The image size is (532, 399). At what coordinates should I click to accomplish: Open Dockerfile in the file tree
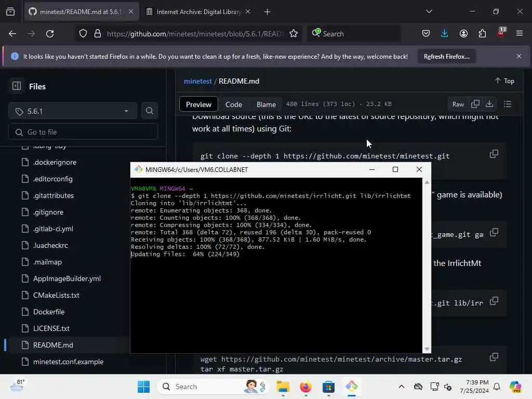[48, 312]
